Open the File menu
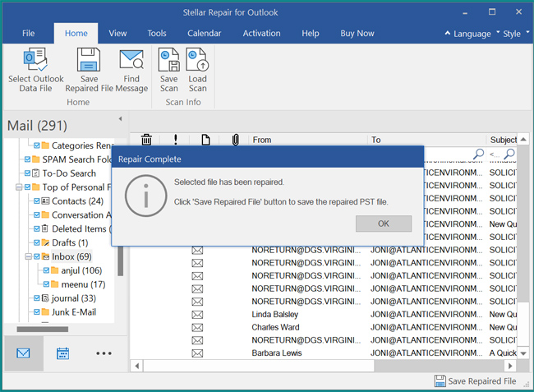 (x=28, y=34)
